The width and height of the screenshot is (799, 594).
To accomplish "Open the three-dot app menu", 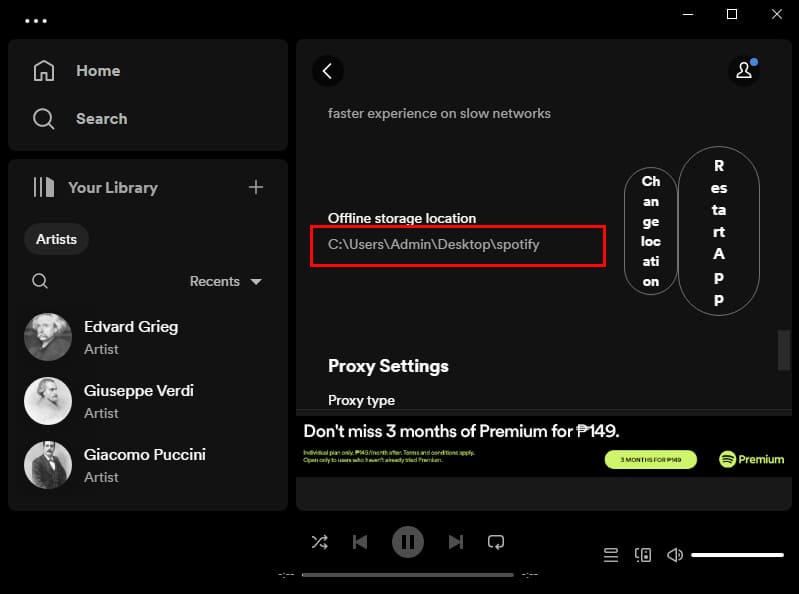I will (36, 21).
